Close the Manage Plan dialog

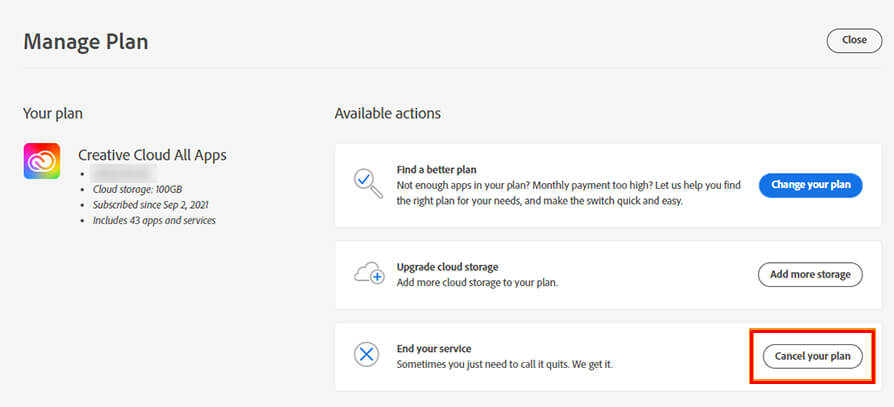click(854, 40)
